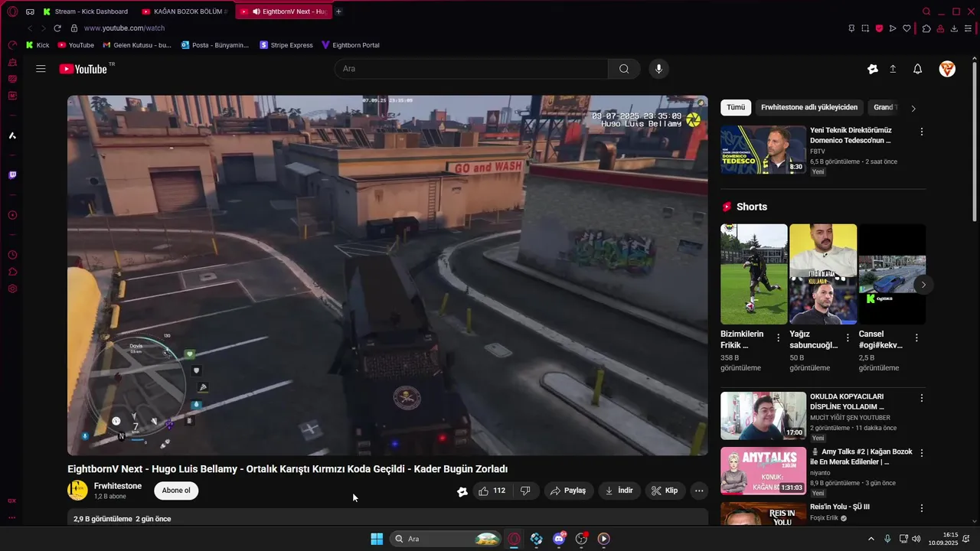Open a new browser tab

click(x=338, y=11)
